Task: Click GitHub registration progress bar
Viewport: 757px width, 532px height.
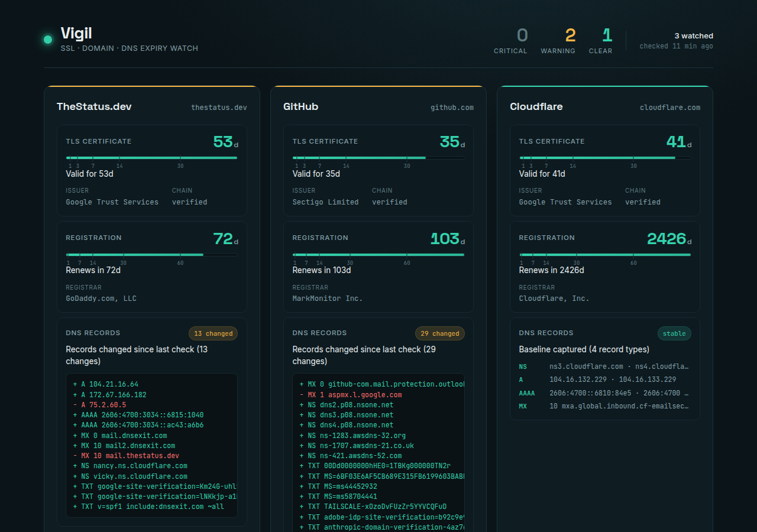Action: pyautogui.click(x=378, y=255)
